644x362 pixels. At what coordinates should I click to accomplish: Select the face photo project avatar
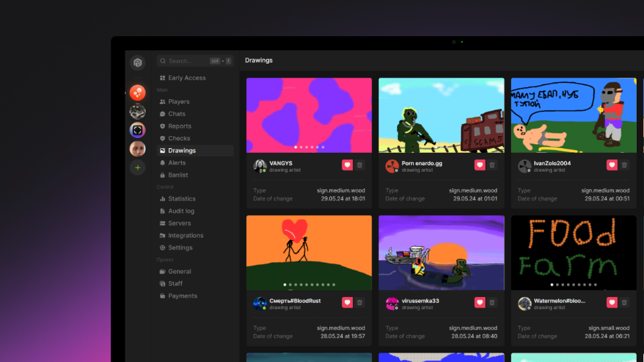[x=138, y=149]
